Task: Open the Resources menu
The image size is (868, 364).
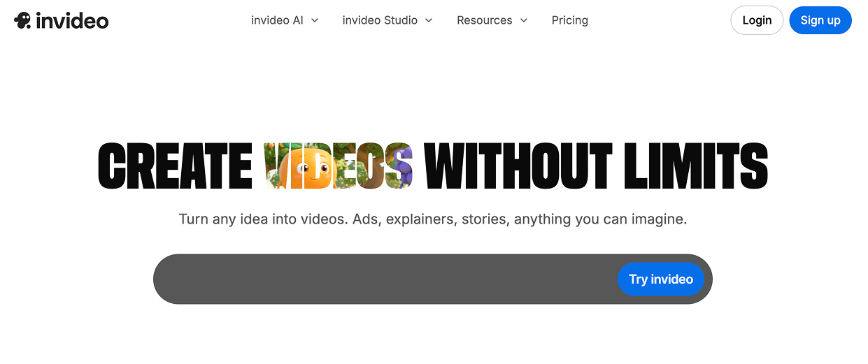Action: point(492,20)
